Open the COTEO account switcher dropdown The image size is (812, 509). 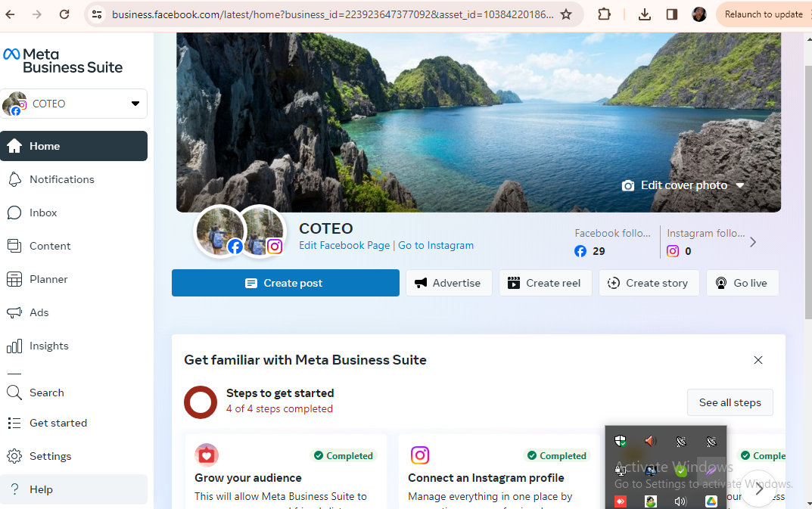[x=73, y=104]
